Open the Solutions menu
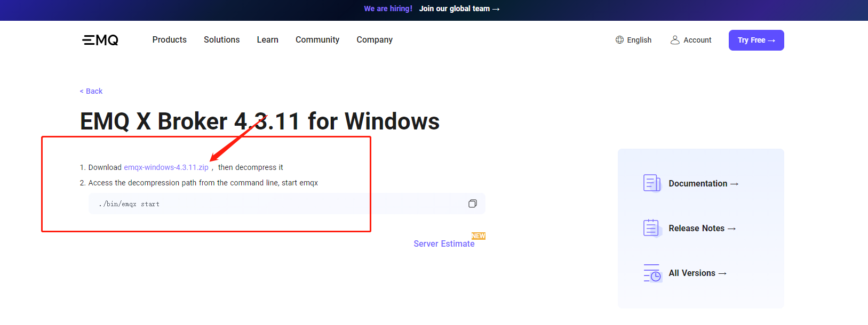868x325 pixels. click(x=222, y=40)
